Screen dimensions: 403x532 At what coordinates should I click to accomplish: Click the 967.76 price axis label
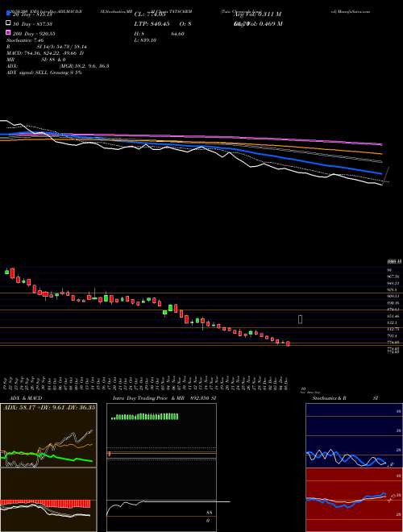click(393, 276)
